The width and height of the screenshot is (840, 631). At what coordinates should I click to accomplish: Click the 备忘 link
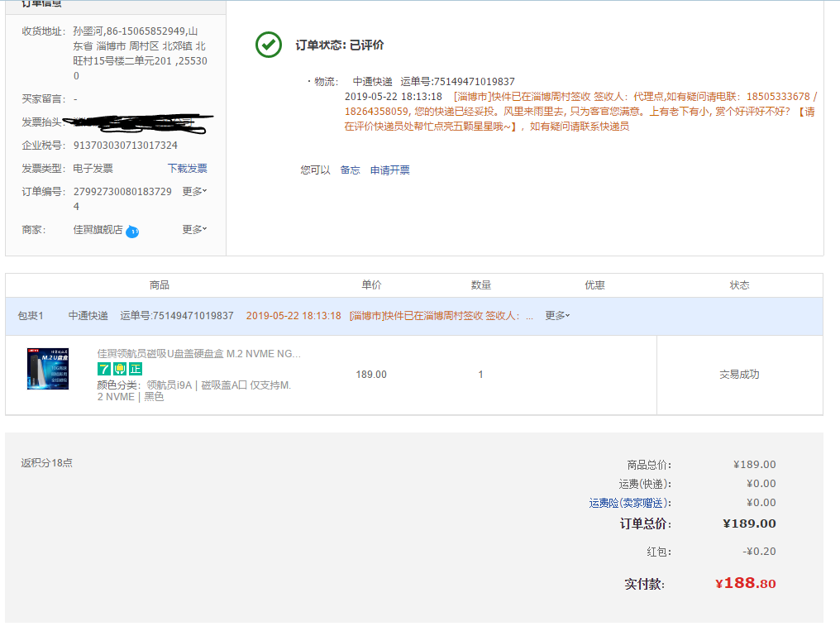(351, 170)
